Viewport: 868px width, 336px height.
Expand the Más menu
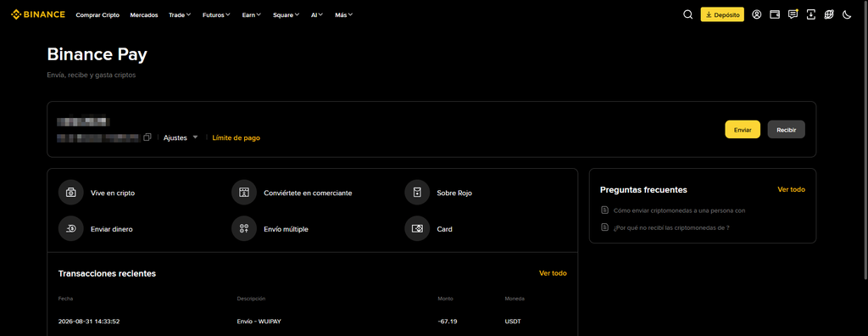(x=344, y=15)
